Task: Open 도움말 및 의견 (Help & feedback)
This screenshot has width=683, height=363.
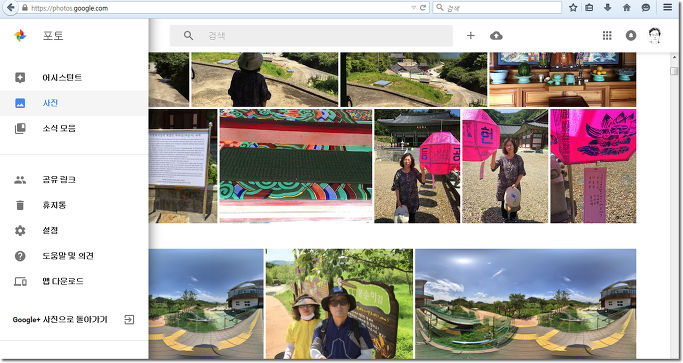Action: point(74,256)
